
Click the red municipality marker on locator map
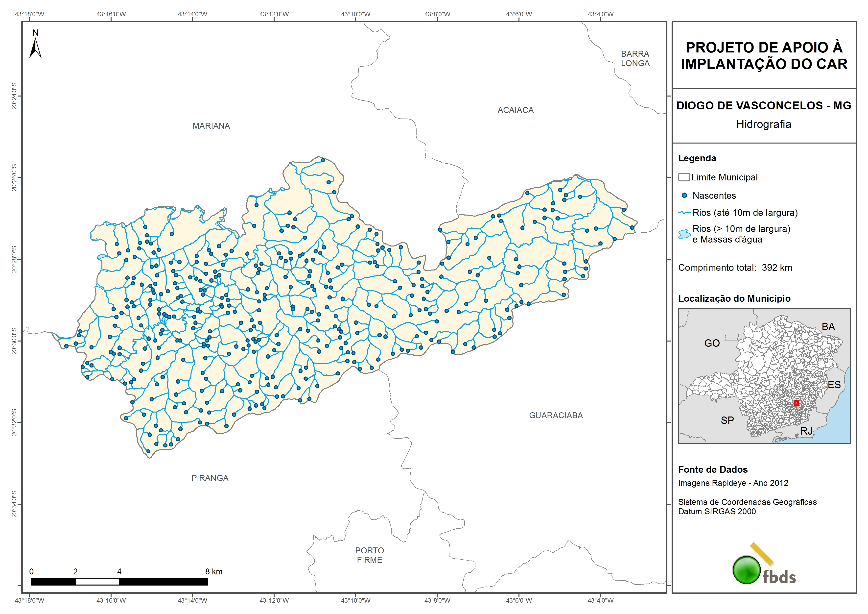tap(796, 403)
